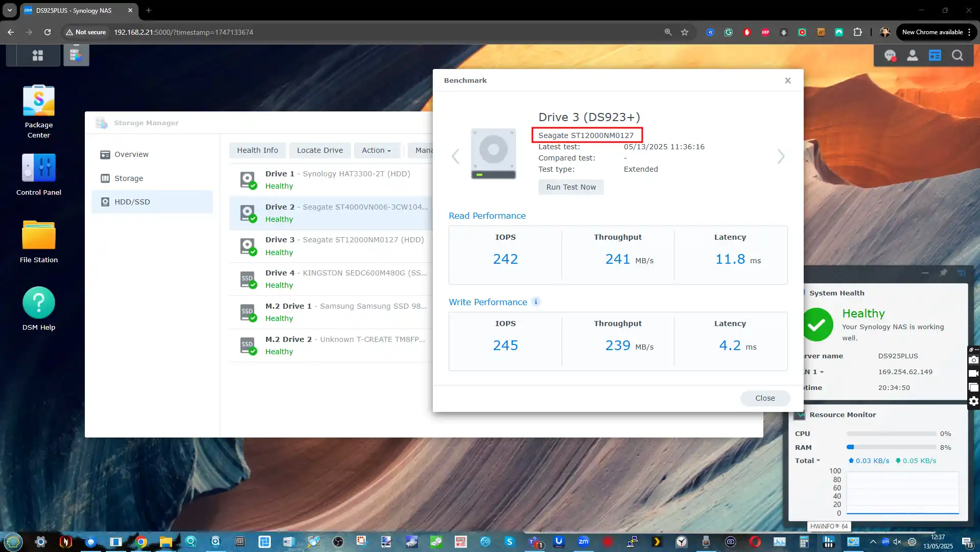Select Drive 1 Synology HAT3300-2T row
980x552 pixels.
[x=331, y=180]
